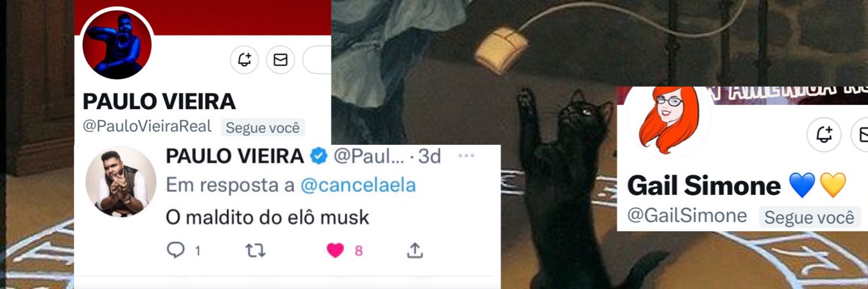868x289 pixels.
Task: Click the share upload icon on the tweet
Action: coord(414,250)
